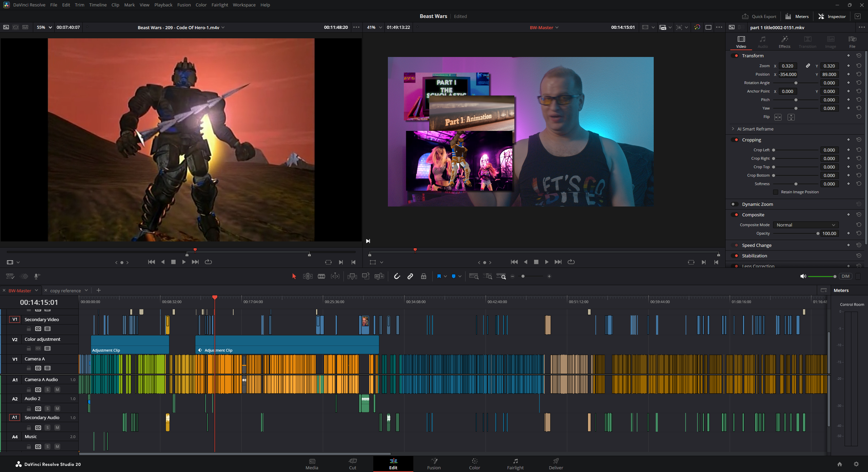
Task: Toggle Position Lock icon in toolbar
Action: pos(423,276)
